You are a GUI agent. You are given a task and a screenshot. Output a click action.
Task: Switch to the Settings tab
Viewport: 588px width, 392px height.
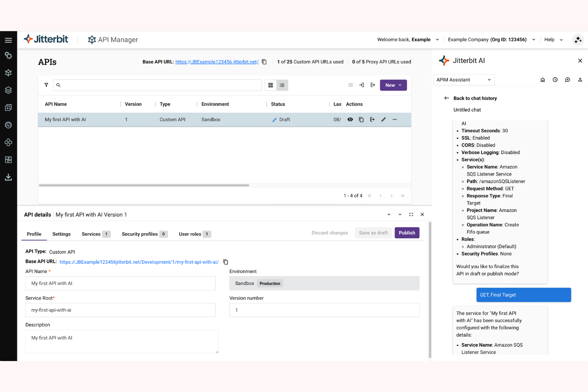(62, 234)
